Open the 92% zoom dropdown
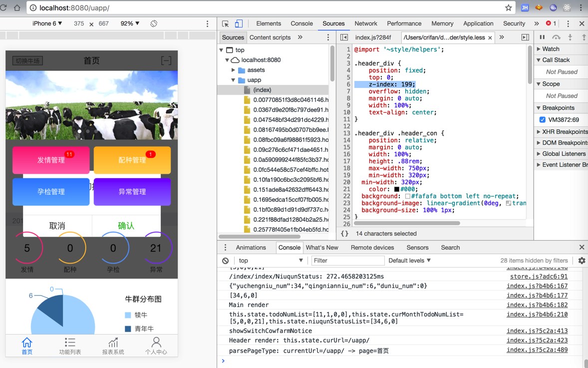Image resolution: width=588 pixels, height=368 pixels. point(130,23)
